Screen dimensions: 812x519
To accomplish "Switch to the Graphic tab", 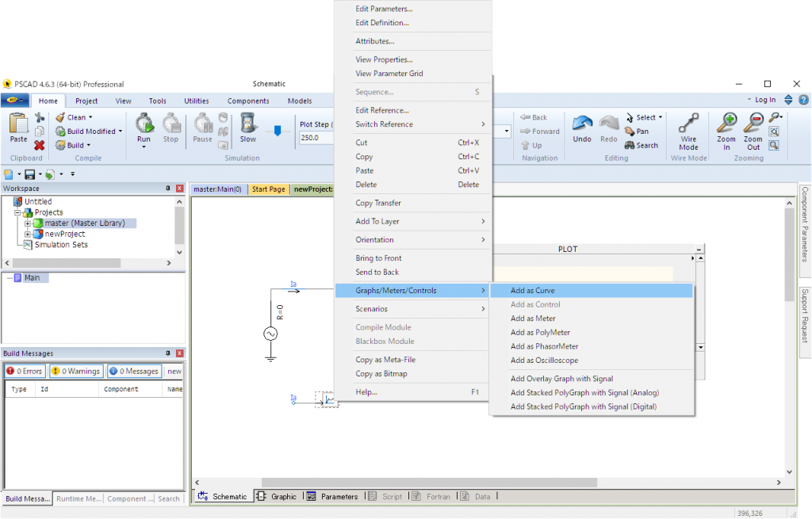I will click(278, 497).
